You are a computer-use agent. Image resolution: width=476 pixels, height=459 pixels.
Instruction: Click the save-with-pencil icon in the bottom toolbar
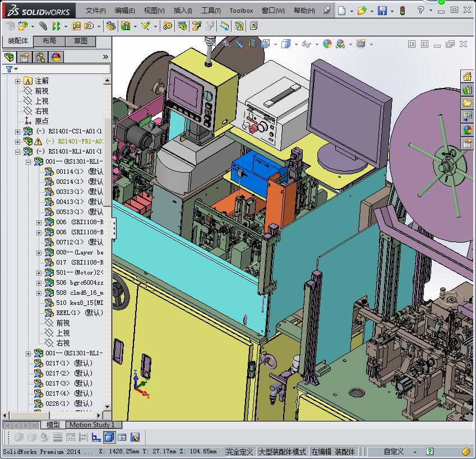click(x=135, y=437)
